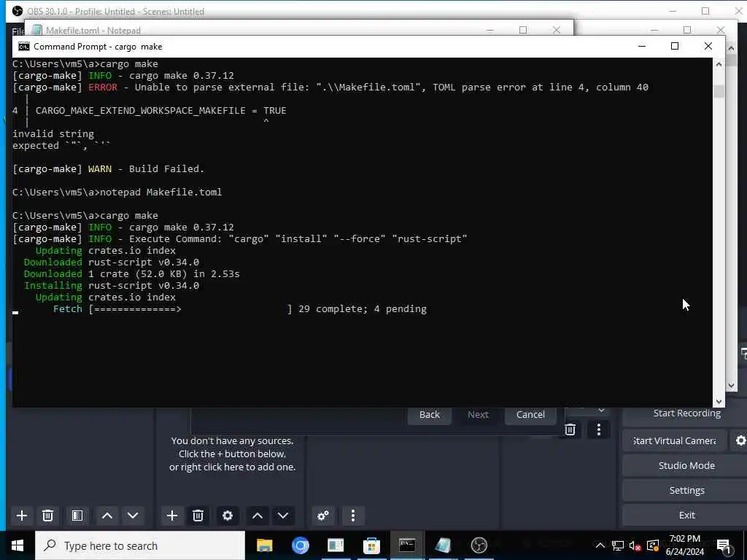Click Start Virtual Camera button
Image resolution: width=747 pixels, height=560 pixels.
point(675,441)
